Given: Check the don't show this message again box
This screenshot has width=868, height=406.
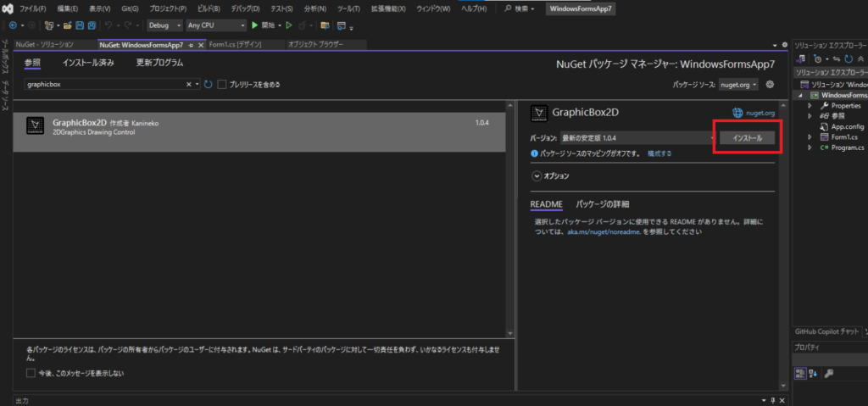Looking at the screenshot, I should [31, 373].
